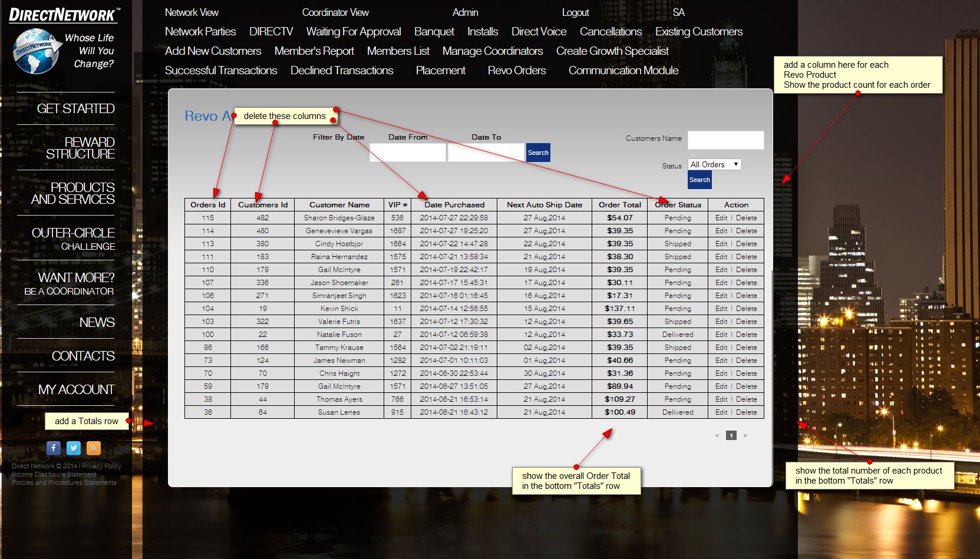Viewport: 980px width, 559px height.
Task: Open Existing Customers page
Action: (699, 32)
